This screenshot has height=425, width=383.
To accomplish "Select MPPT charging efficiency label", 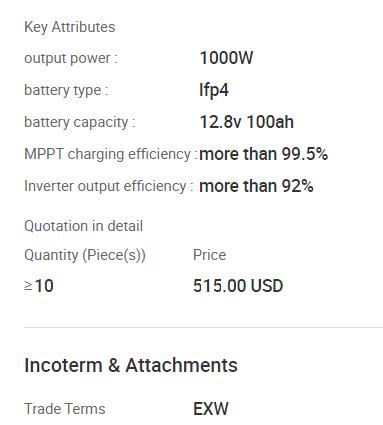I will [110, 154].
